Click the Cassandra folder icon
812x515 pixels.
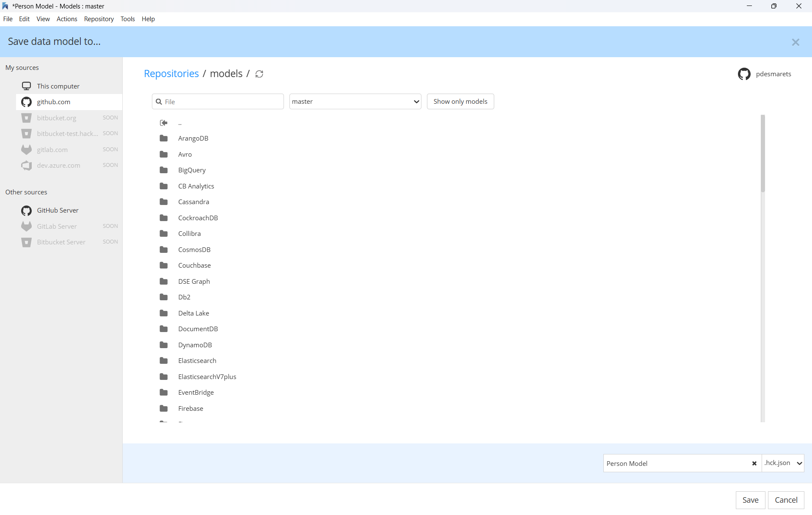164,202
